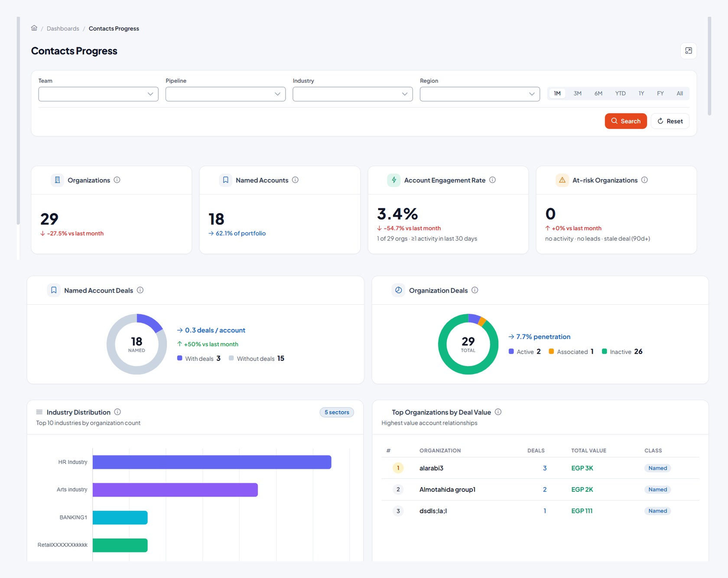Expand the Pipeline dropdown

pos(225,94)
